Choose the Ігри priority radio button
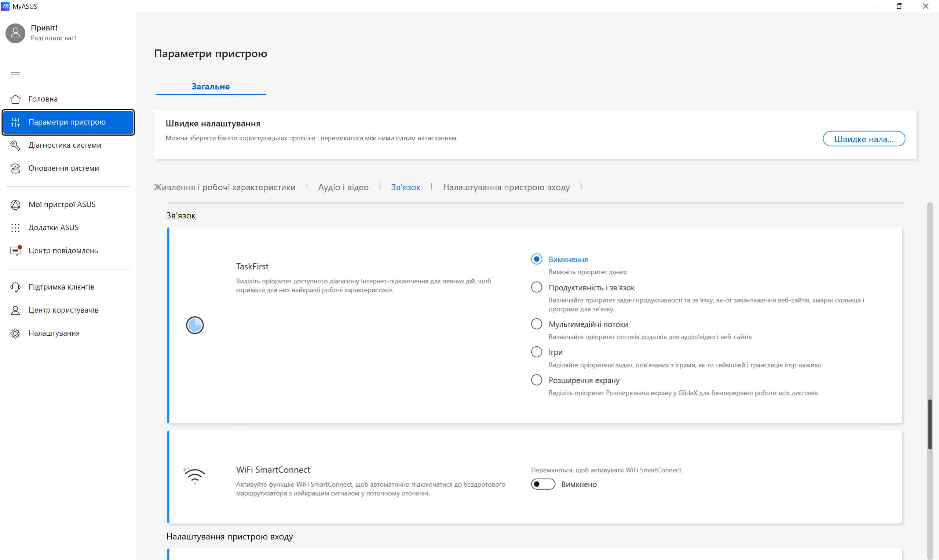The width and height of the screenshot is (939, 560). [x=536, y=352]
